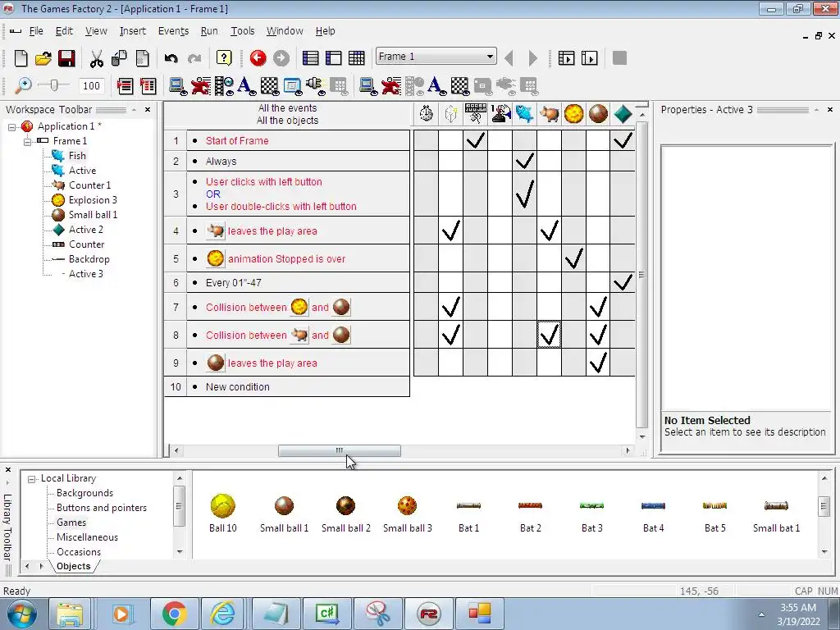840x630 pixels.
Task: Click the teal diamond object column header
Action: 623,113
